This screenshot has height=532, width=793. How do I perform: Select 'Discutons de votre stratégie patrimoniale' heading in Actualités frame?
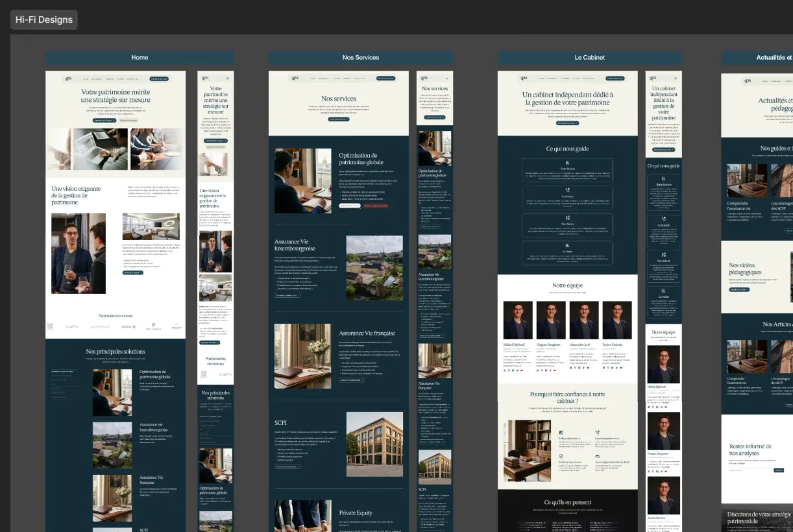[759, 518]
